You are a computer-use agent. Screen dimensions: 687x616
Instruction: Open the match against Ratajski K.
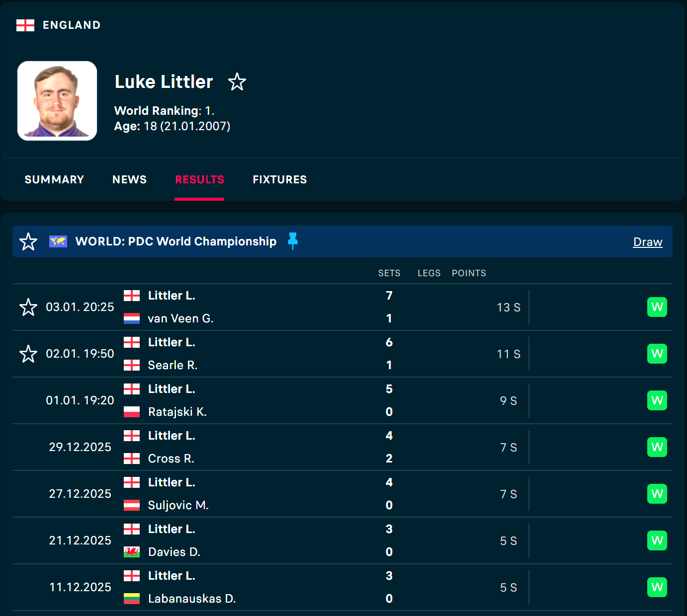click(x=343, y=400)
